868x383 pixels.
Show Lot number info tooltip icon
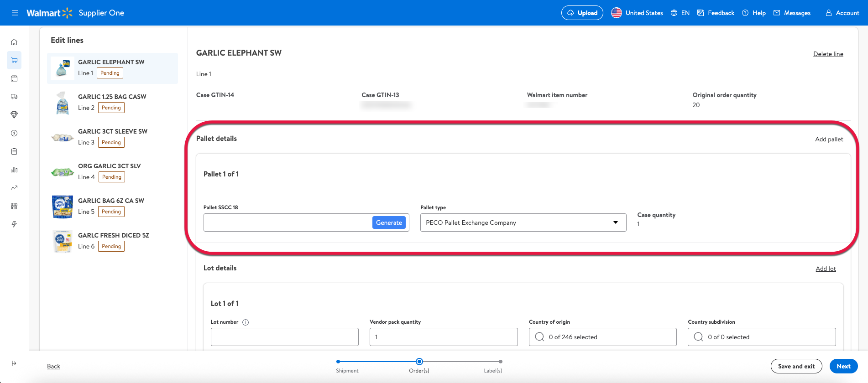246,322
